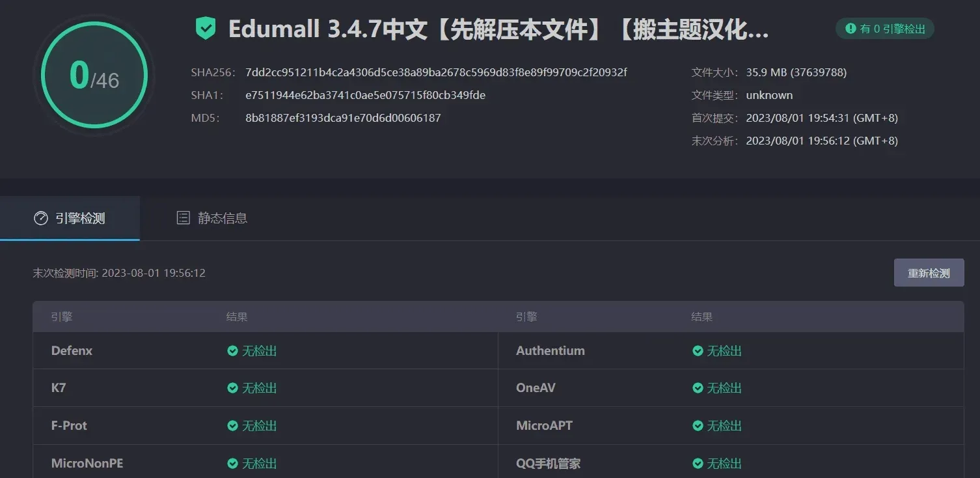This screenshot has height=478, width=980.
Task: Click the gauge icon on 引擎检测 tab
Action: pyautogui.click(x=41, y=218)
